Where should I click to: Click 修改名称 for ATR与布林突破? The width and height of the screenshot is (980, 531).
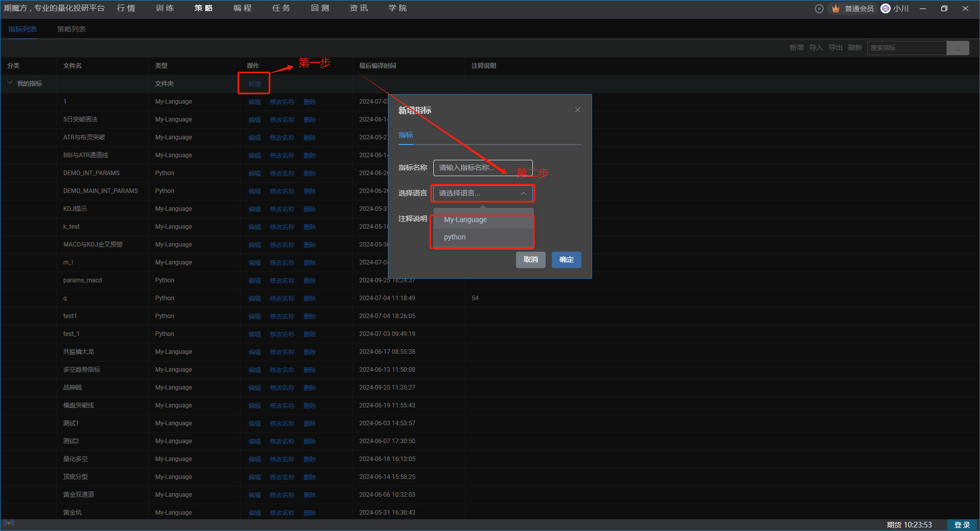(282, 138)
